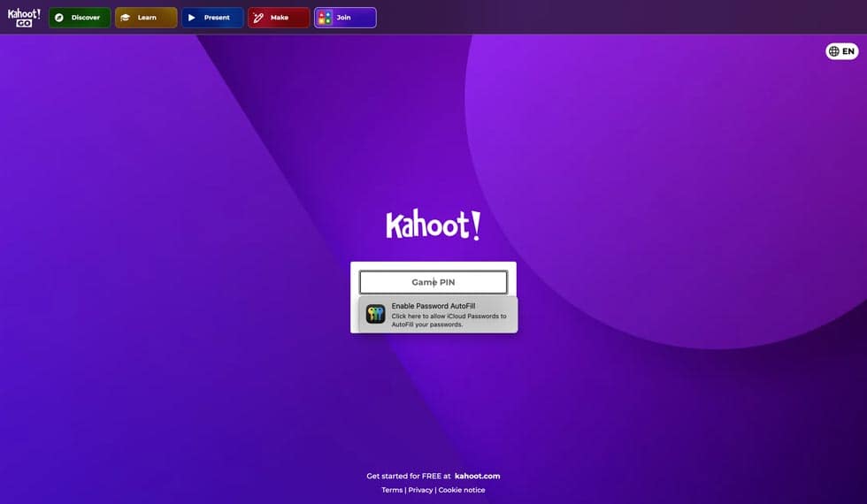Click the play icon on Present
The height and width of the screenshot is (504, 867).
point(191,18)
